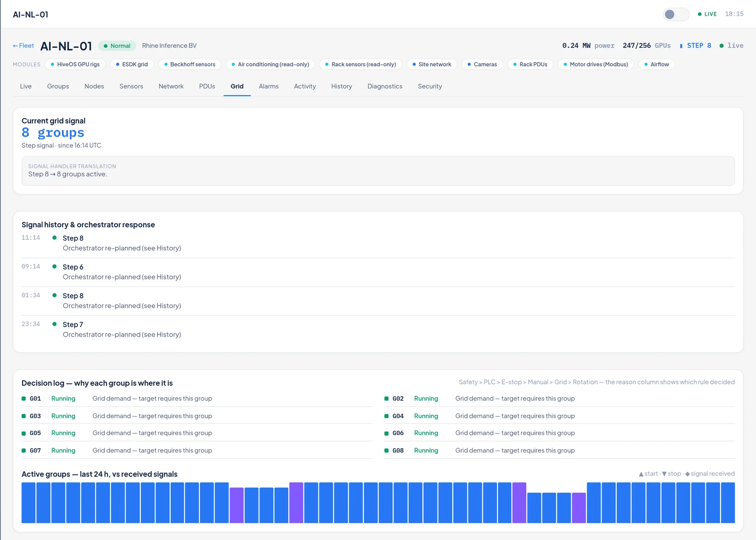Switch to the Groups tab
The image size is (756, 540).
pos(58,86)
